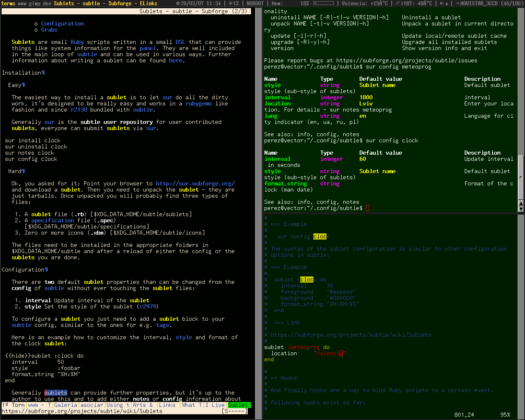Click terminal scrollbar up arrow
525x420 pixels.
tap(521, 203)
